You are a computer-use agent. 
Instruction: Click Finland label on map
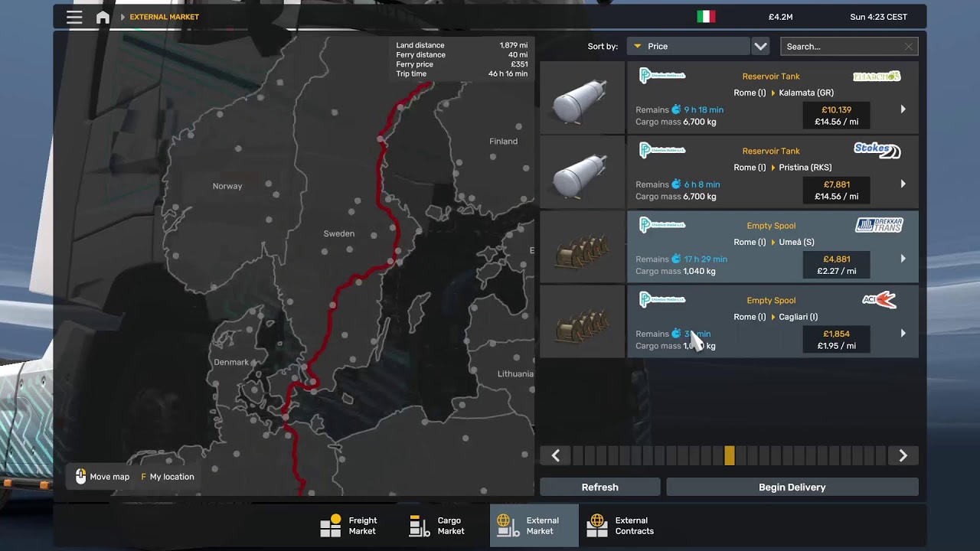pyautogui.click(x=503, y=141)
